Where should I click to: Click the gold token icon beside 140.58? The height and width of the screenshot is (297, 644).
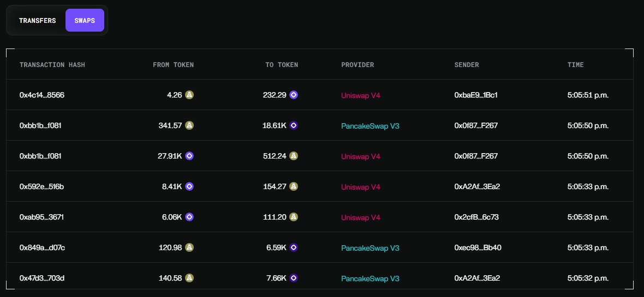tap(189, 278)
